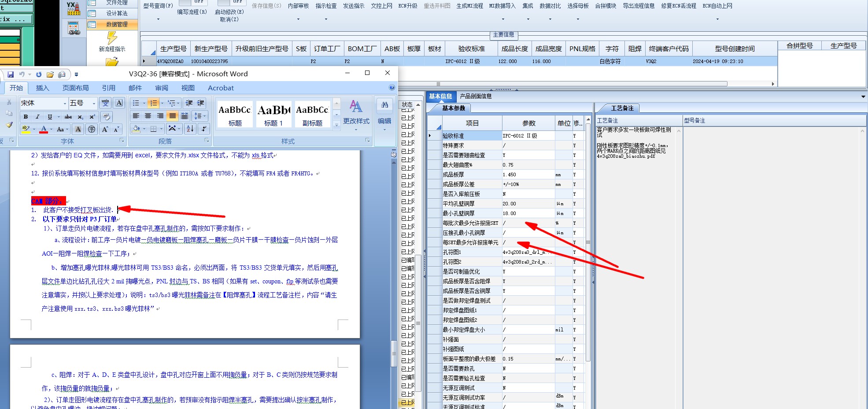Expand the styles gallery more arrow
The width and height of the screenshot is (868, 409).
tap(336, 125)
